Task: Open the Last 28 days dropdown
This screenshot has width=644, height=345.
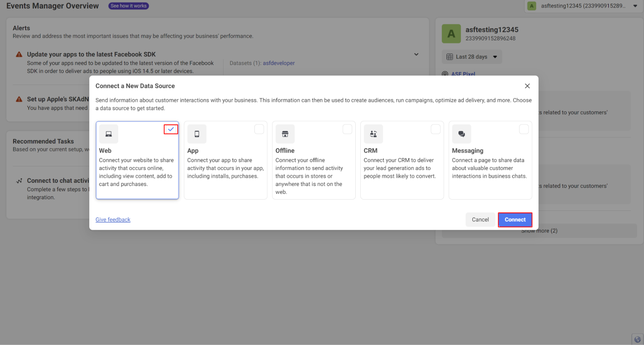Action: 472,57
